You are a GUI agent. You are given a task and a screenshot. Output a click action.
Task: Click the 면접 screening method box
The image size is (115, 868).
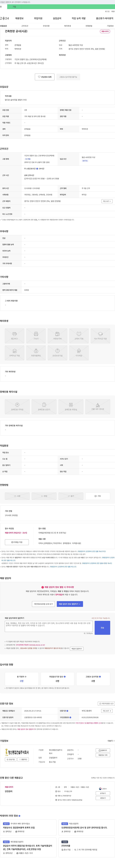(x=44, y=496)
